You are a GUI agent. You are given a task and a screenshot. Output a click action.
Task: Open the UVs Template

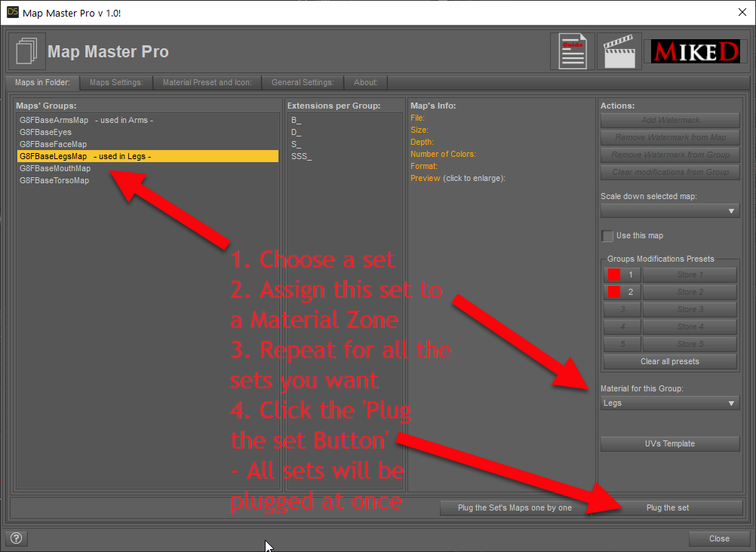670,443
